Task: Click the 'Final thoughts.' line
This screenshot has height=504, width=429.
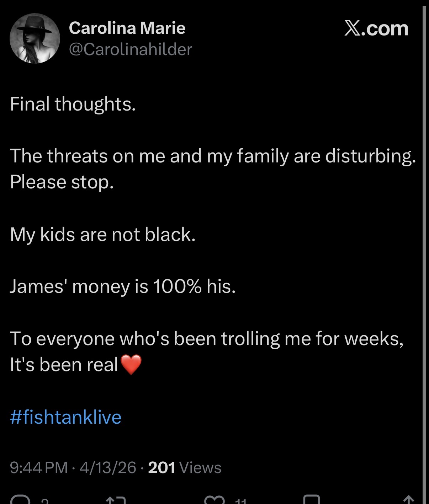Action: click(73, 104)
